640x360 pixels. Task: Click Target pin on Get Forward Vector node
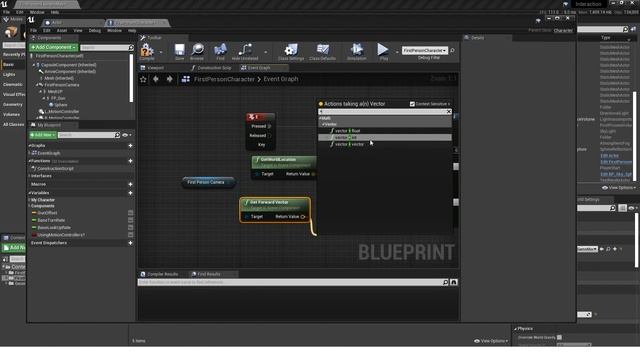[x=246, y=217]
